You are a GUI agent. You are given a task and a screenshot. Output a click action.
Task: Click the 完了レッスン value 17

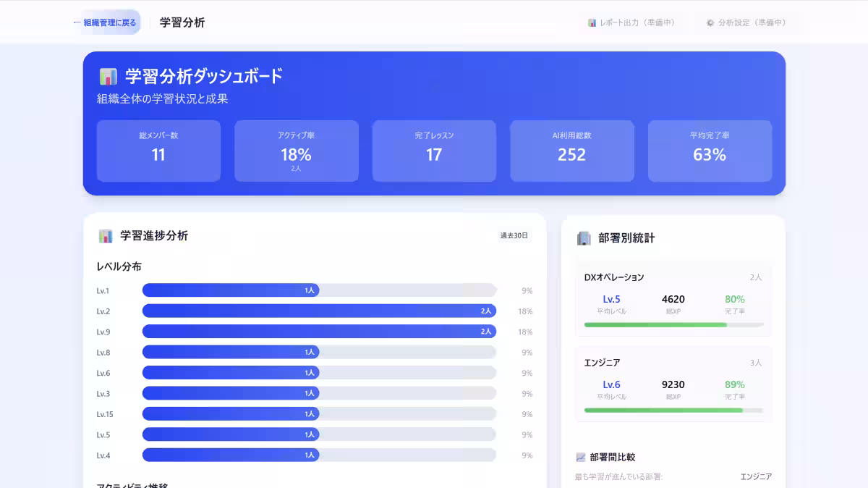tap(433, 153)
